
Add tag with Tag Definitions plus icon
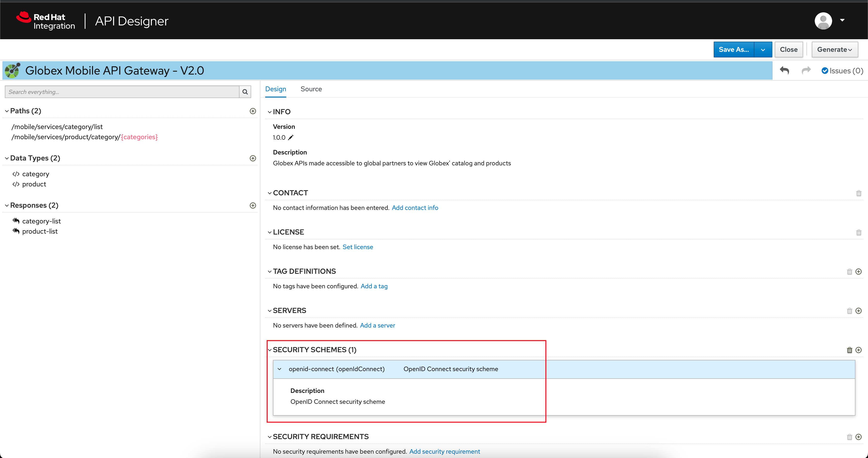coord(859,271)
